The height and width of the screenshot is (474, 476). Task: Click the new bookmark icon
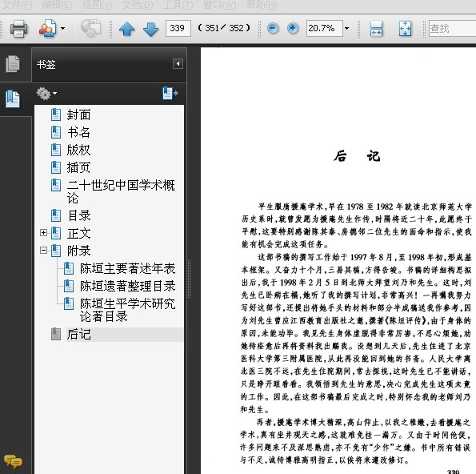click(x=170, y=94)
